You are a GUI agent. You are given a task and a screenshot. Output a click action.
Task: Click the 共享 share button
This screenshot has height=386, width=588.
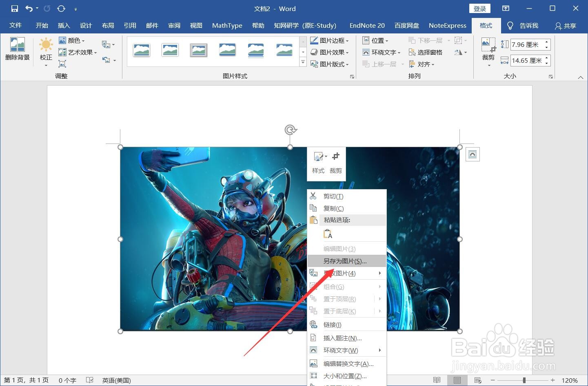(566, 26)
